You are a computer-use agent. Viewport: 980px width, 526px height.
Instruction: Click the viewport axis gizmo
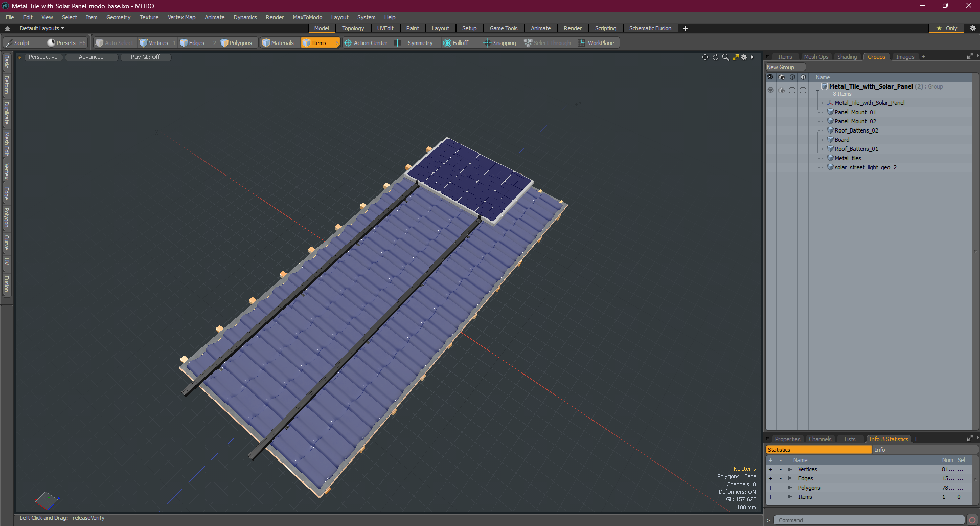47,500
